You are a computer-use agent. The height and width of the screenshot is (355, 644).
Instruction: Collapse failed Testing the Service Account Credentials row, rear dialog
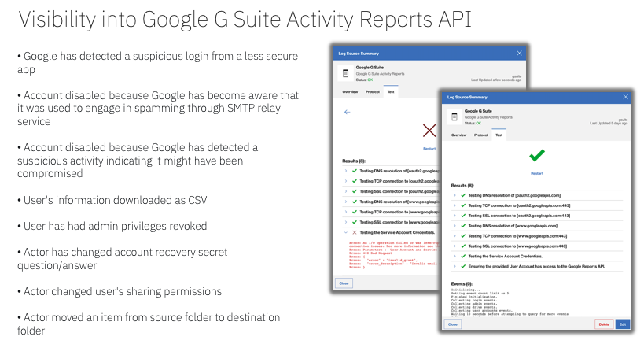pos(346,232)
